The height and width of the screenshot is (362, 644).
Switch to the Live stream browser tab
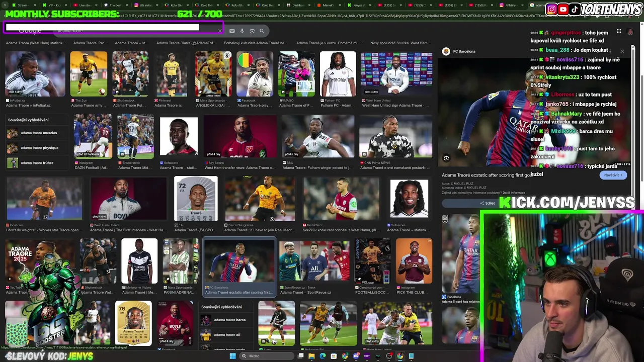[x=85, y=5]
